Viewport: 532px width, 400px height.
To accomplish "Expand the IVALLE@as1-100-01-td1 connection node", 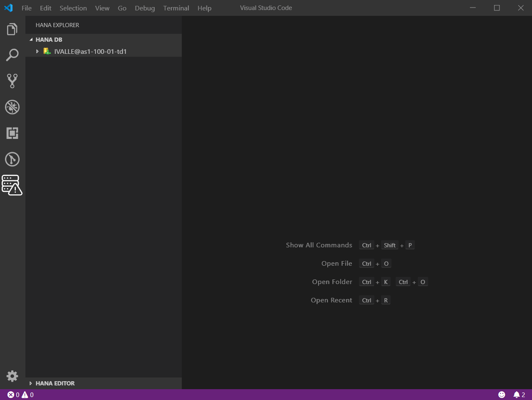I will (37, 51).
